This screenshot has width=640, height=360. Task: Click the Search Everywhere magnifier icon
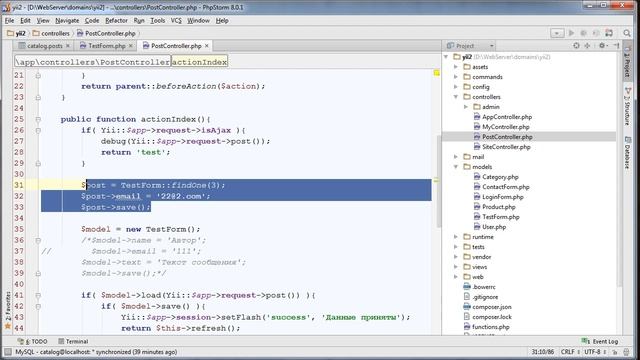point(627,33)
